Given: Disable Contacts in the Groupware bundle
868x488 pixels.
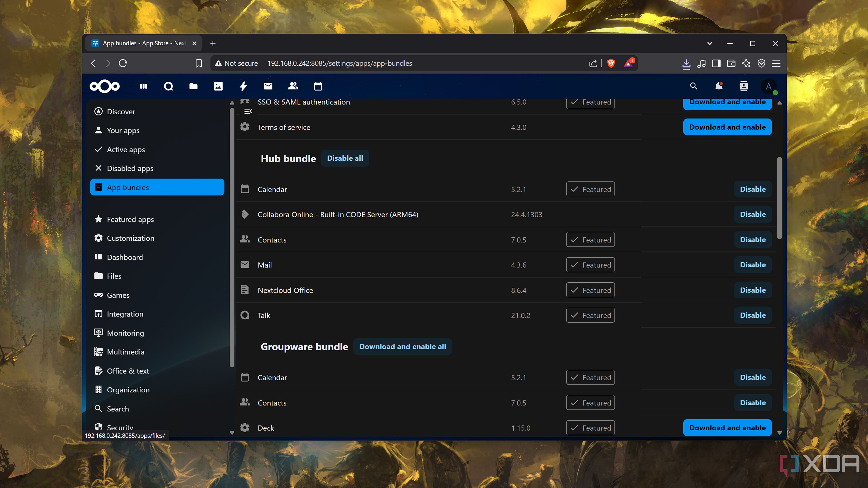Looking at the screenshot, I should point(753,402).
